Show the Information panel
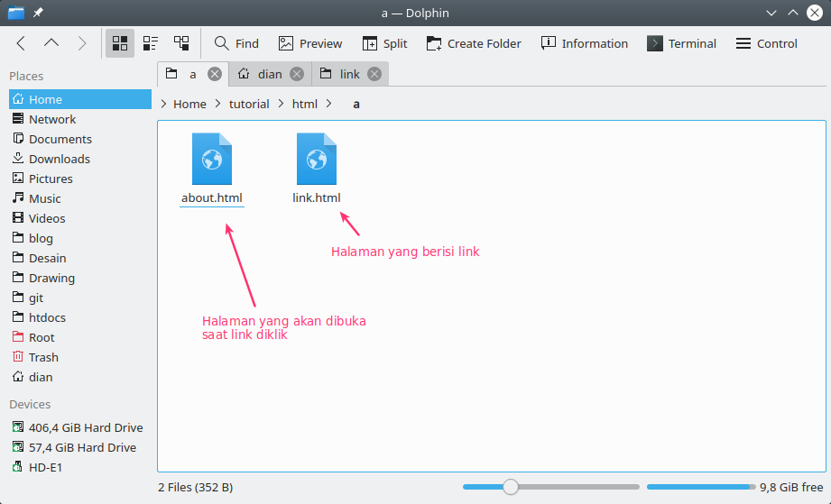Image resolution: width=831 pixels, height=504 pixels. click(585, 43)
